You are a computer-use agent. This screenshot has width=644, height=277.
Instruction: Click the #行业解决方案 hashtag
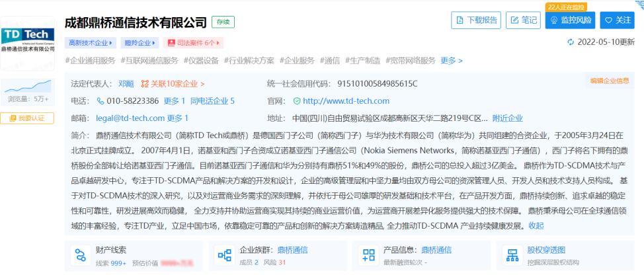[x=249, y=61]
